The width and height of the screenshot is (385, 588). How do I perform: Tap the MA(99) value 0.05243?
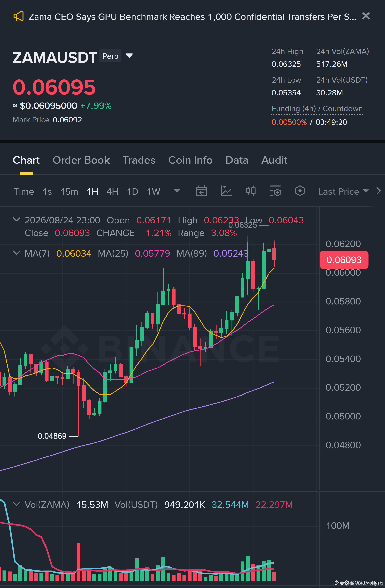point(231,253)
